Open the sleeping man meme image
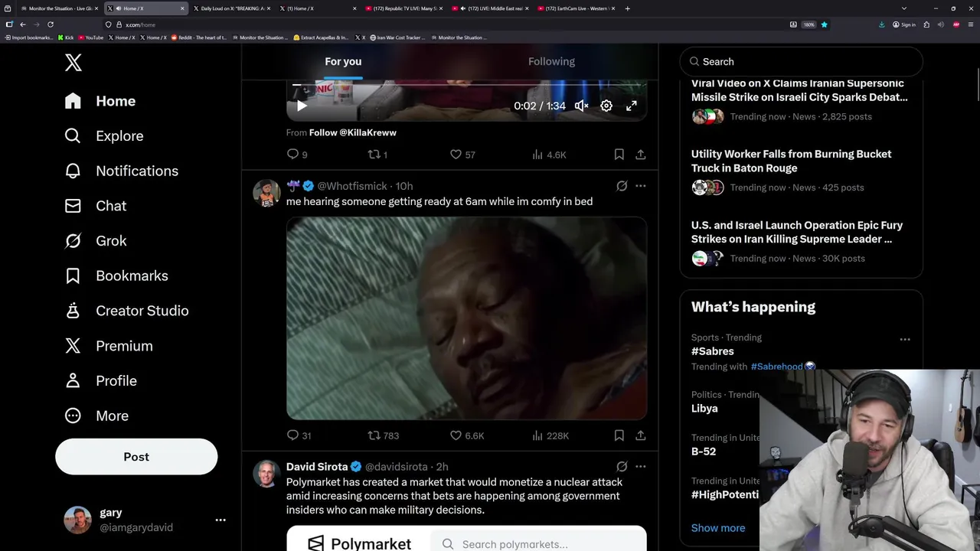980x551 pixels. pyautogui.click(x=466, y=318)
